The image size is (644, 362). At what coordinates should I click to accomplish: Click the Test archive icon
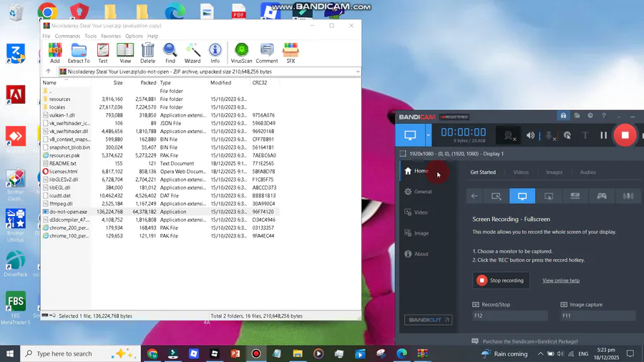point(102,53)
